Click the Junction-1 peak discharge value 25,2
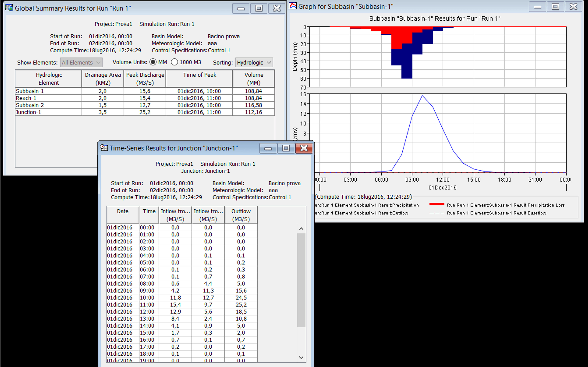The width and height of the screenshot is (588, 367). click(145, 112)
